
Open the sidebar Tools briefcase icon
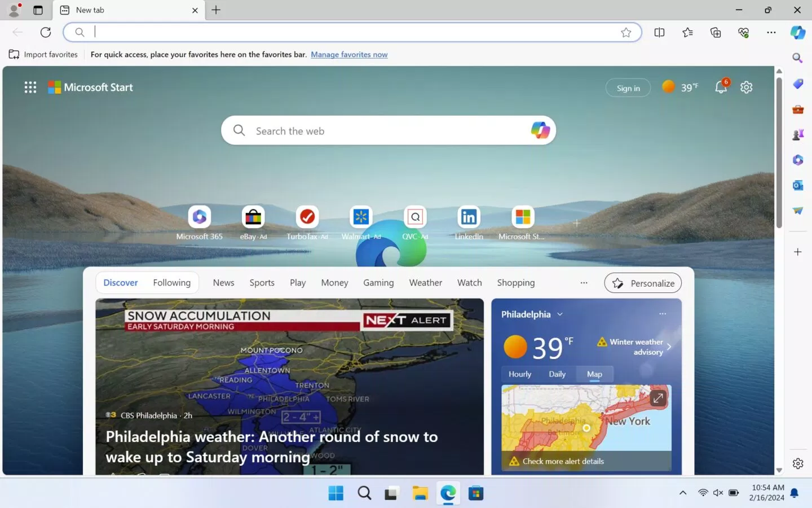coord(797,110)
